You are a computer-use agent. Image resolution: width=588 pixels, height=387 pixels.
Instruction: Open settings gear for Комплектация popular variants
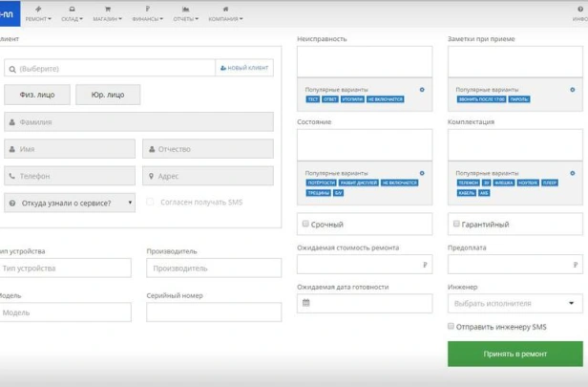click(x=573, y=173)
